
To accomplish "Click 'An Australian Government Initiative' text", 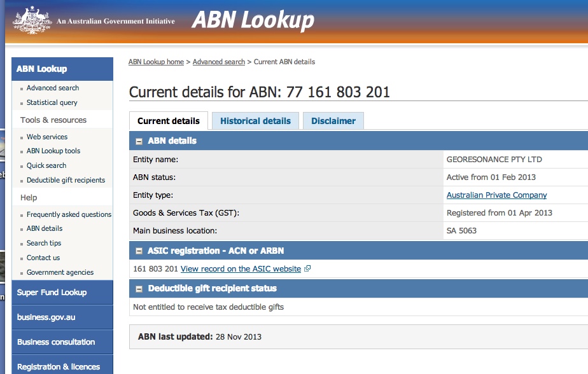I will (x=116, y=21).
